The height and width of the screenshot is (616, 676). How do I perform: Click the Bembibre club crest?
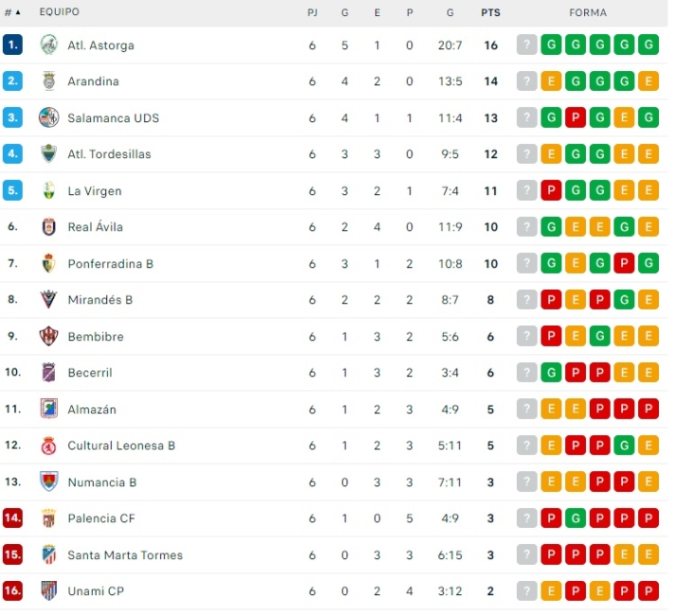click(49, 336)
